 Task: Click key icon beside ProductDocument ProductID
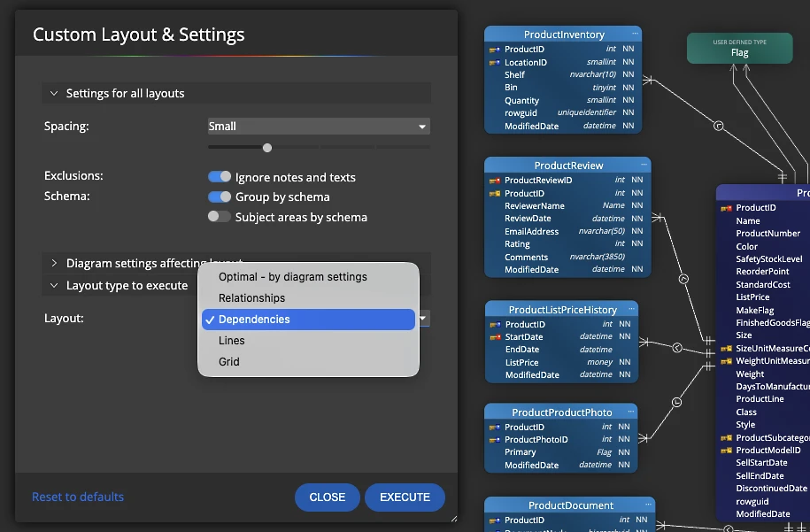pos(494,520)
